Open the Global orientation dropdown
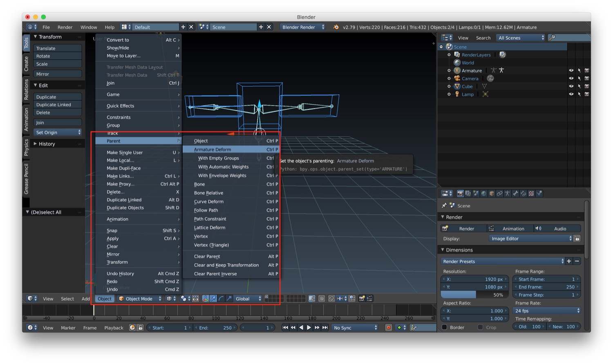613x364 pixels. tap(248, 299)
